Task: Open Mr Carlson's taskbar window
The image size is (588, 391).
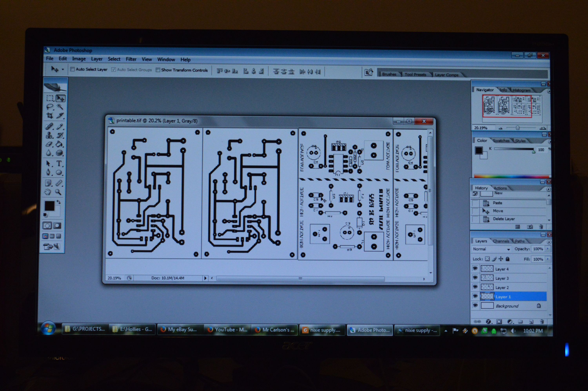Action: coord(275,330)
